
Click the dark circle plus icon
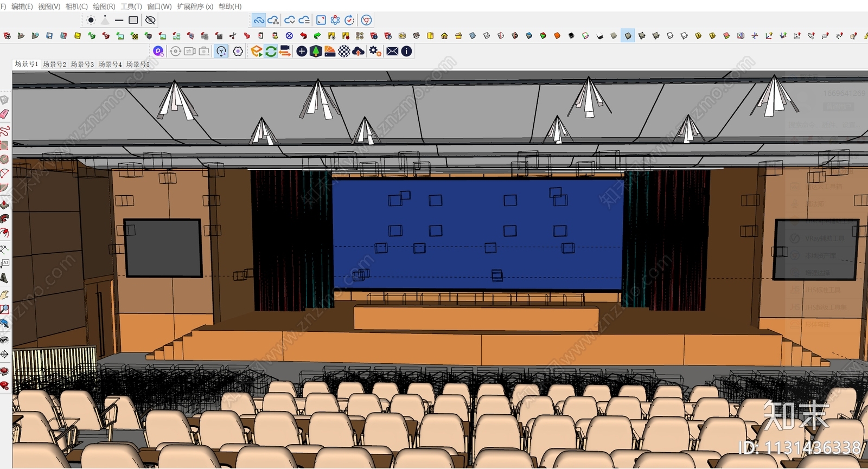302,51
